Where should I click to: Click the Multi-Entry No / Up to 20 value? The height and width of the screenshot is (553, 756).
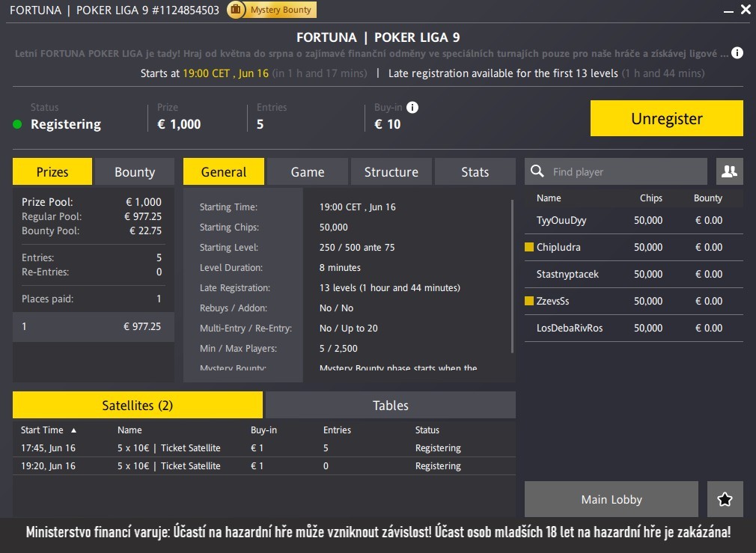pyautogui.click(x=349, y=329)
